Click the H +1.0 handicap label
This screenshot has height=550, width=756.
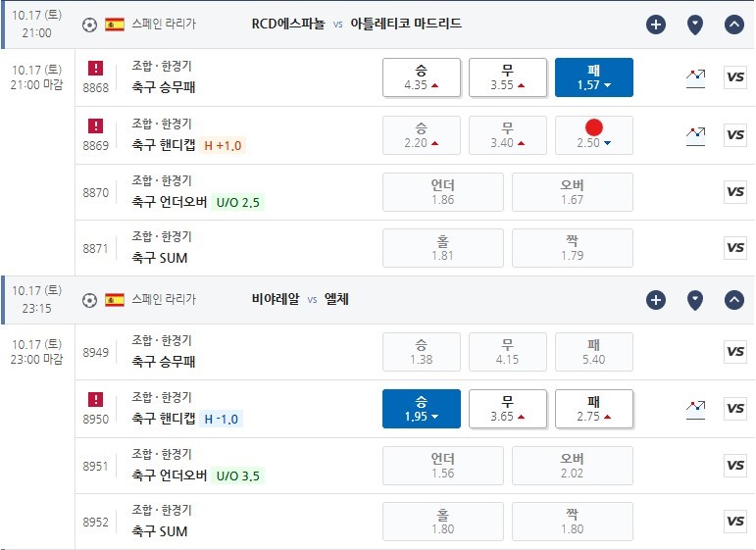[x=223, y=145]
